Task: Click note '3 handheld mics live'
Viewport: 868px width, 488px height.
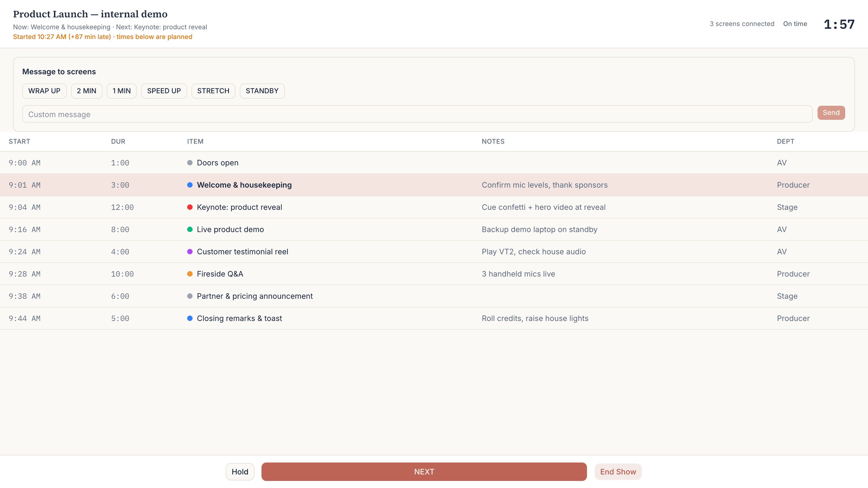Action: pos(518,274)
